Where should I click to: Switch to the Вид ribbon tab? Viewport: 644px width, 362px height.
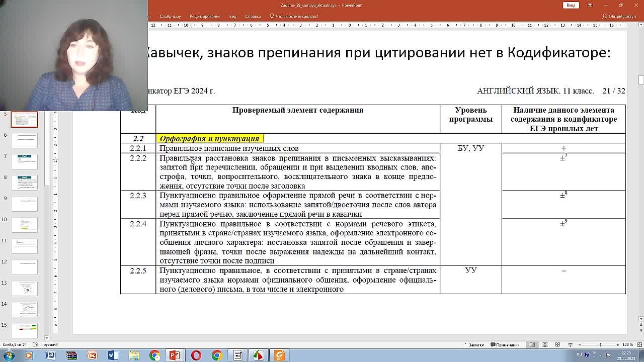tap(232, 16)
